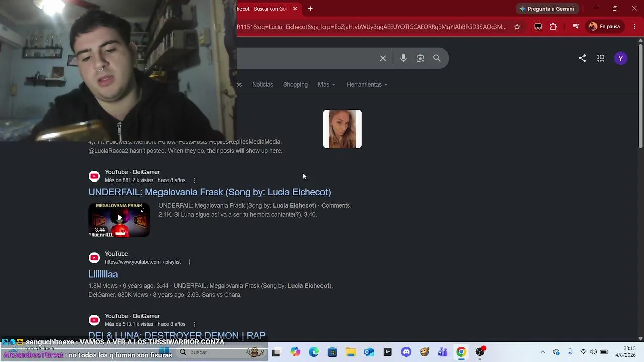644x362 pixels.
Task: Open Microsoft Store from the taskbar
Action: click(x=332, y=352)
